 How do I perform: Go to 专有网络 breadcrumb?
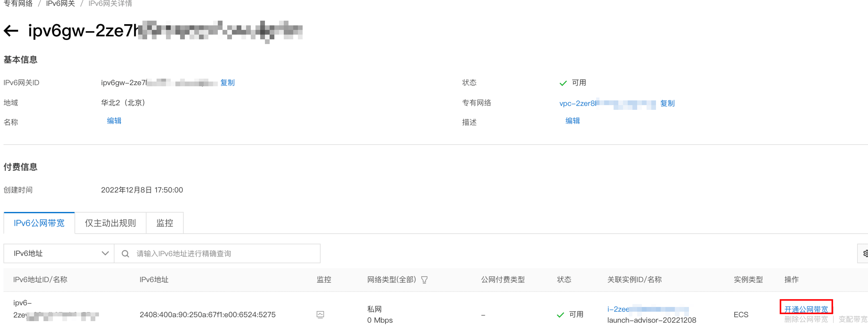(18, 4)
